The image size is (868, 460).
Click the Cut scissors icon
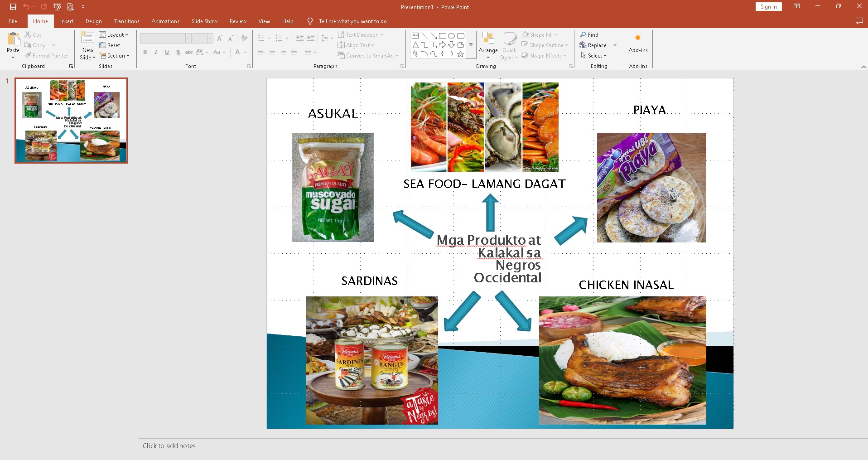click(x=28, y=34)
